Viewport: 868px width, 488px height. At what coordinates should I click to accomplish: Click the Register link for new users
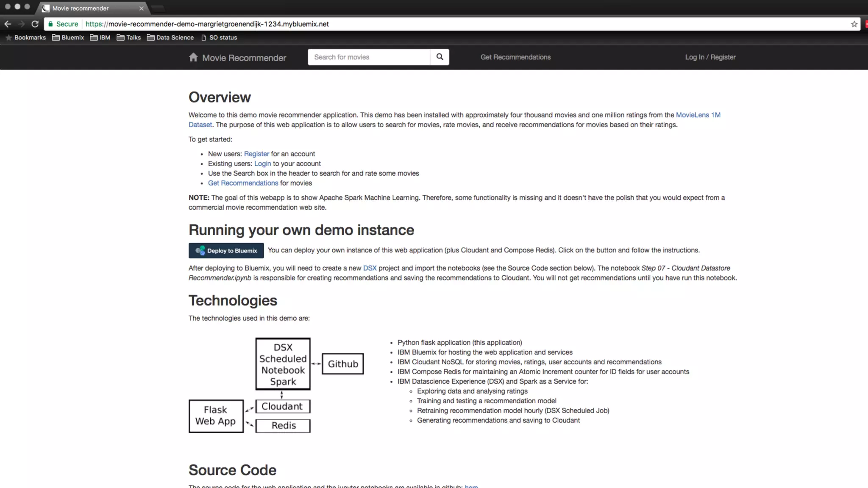point(256,154)
